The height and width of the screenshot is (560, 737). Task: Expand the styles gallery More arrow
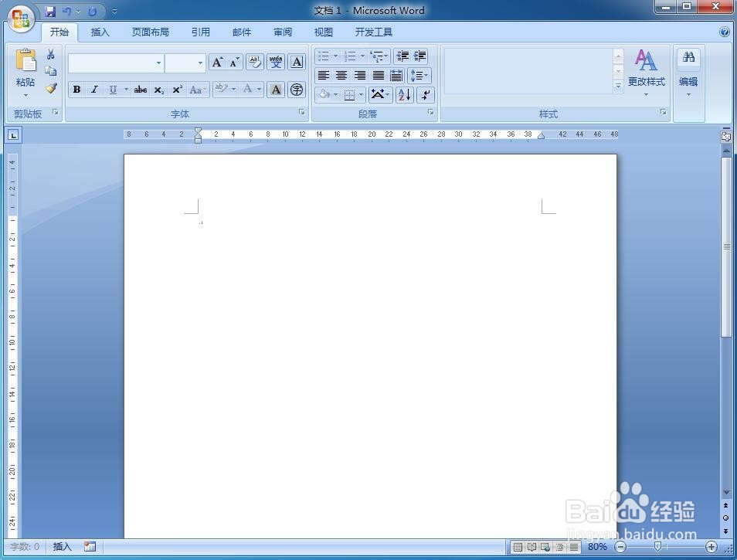click(618, 86)
